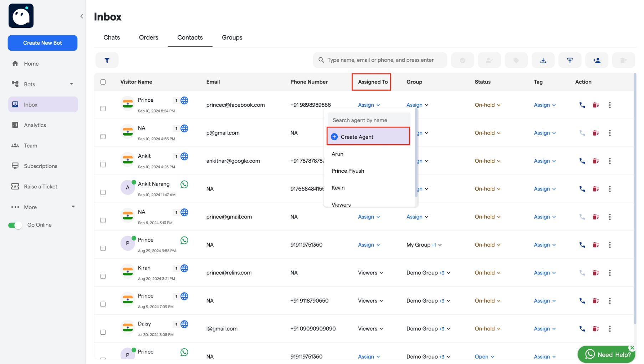Click Create New Bot button

click(42, 43)
